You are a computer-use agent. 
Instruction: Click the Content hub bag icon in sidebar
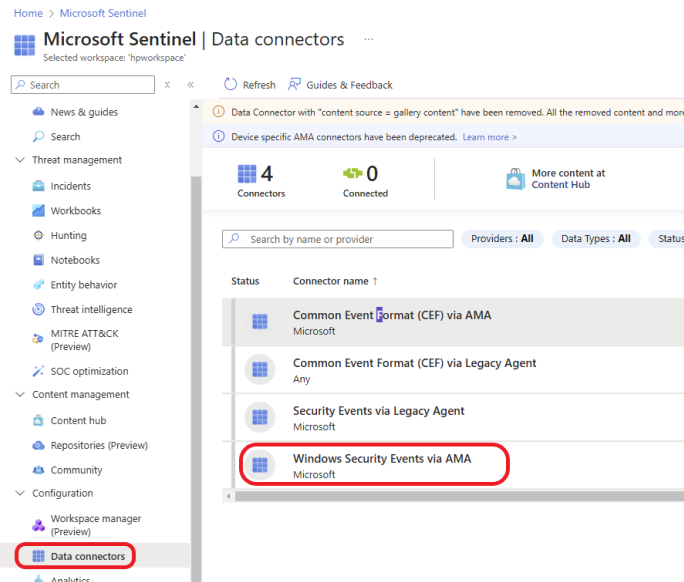(x=38, y=420)
